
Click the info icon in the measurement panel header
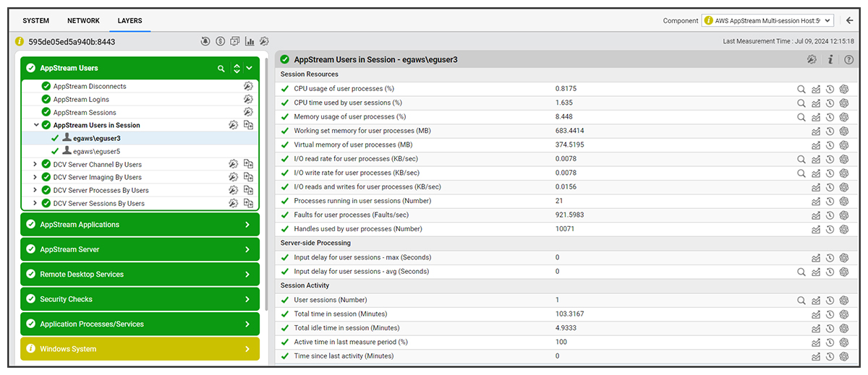coord(830,59)
